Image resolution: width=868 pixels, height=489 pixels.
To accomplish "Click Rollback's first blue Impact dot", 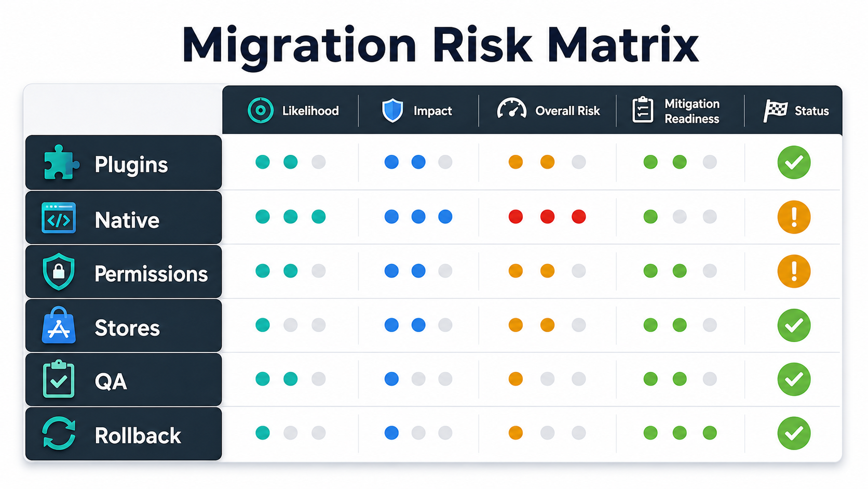I will click(x=391, y=433).
